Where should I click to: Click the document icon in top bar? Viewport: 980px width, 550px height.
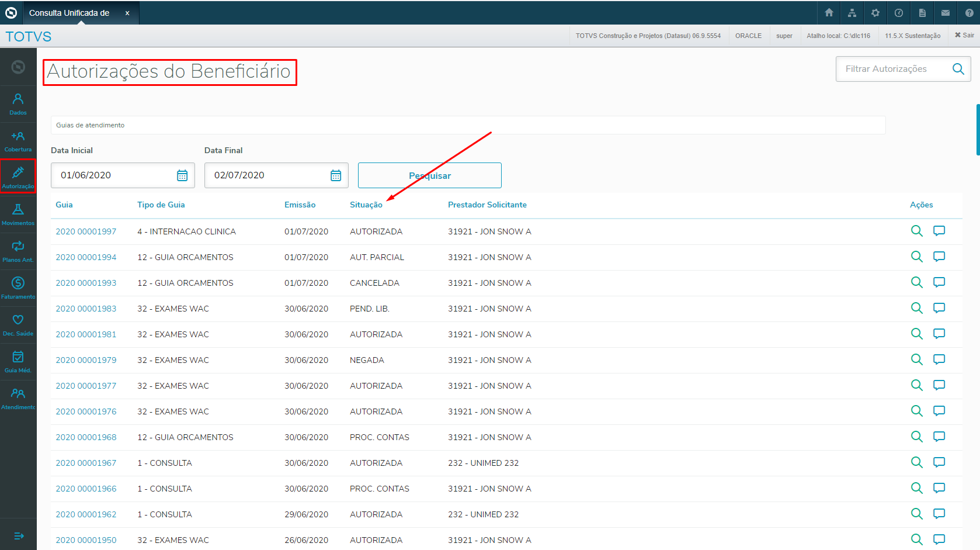point(922,12)
